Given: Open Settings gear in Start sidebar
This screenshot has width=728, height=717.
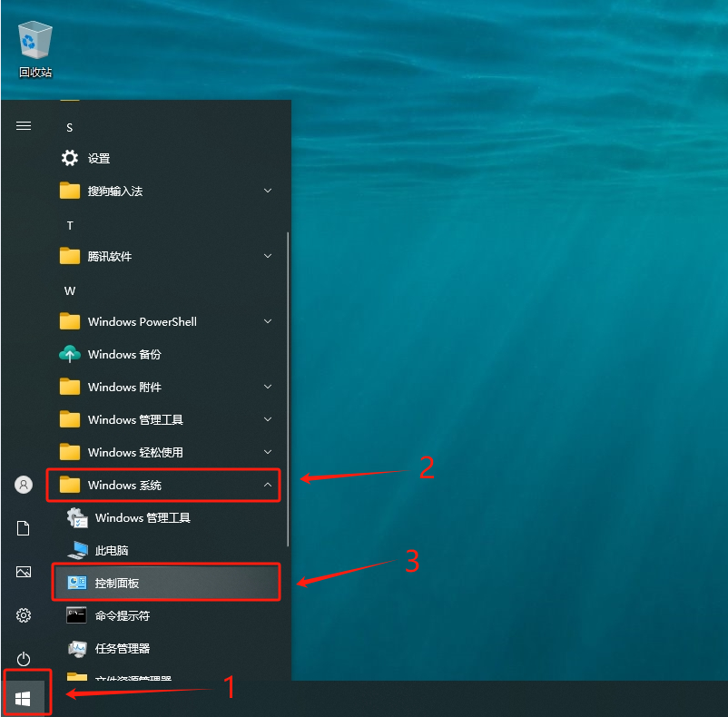Looking at the screenshot, I should pyautogui.click(x=24, y=615).
